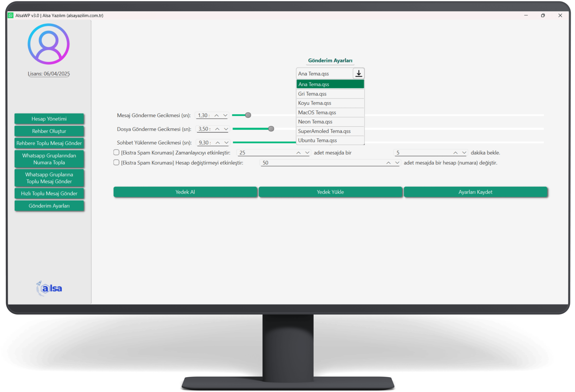The width and height of the screenshot is (575, 392).
Task: Increase chat loading delay using up arrow
Action: (x=218, y=143)
